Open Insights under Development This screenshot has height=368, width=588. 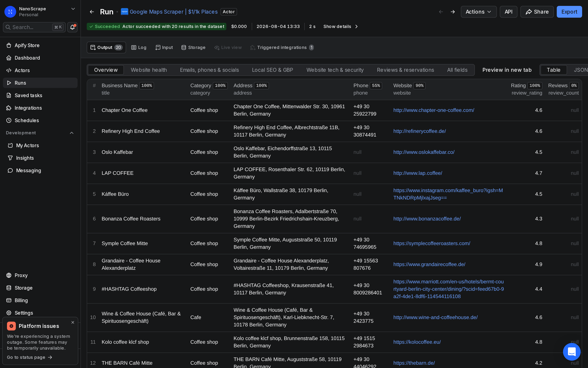(x=40, y=158)
